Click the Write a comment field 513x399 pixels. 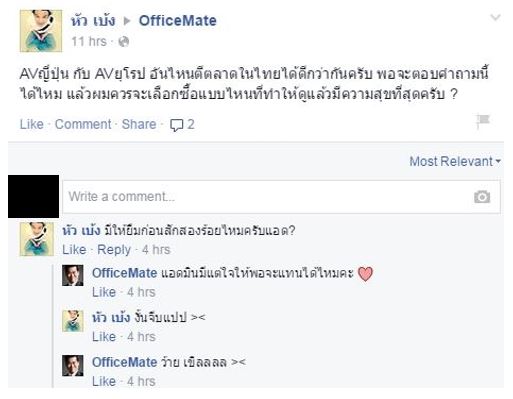point(281,197)
